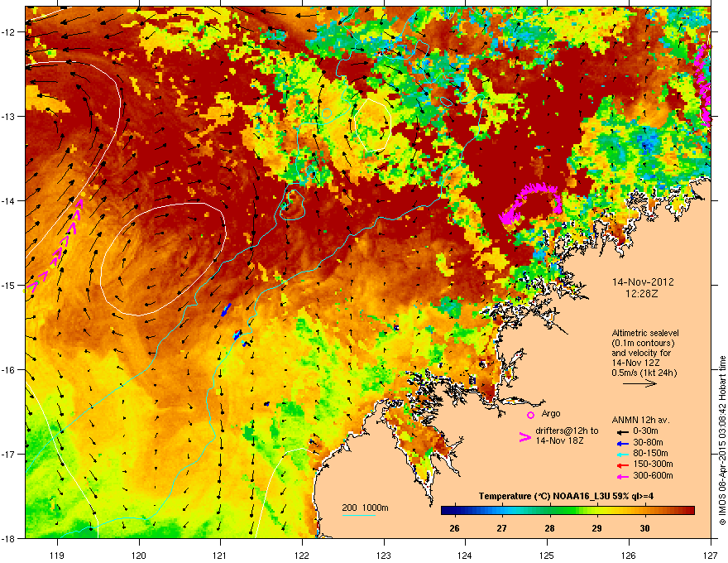The height and width of the screenshot is (563, 728).
Task: Click the colorbar tick label 30
Action: 644,528
